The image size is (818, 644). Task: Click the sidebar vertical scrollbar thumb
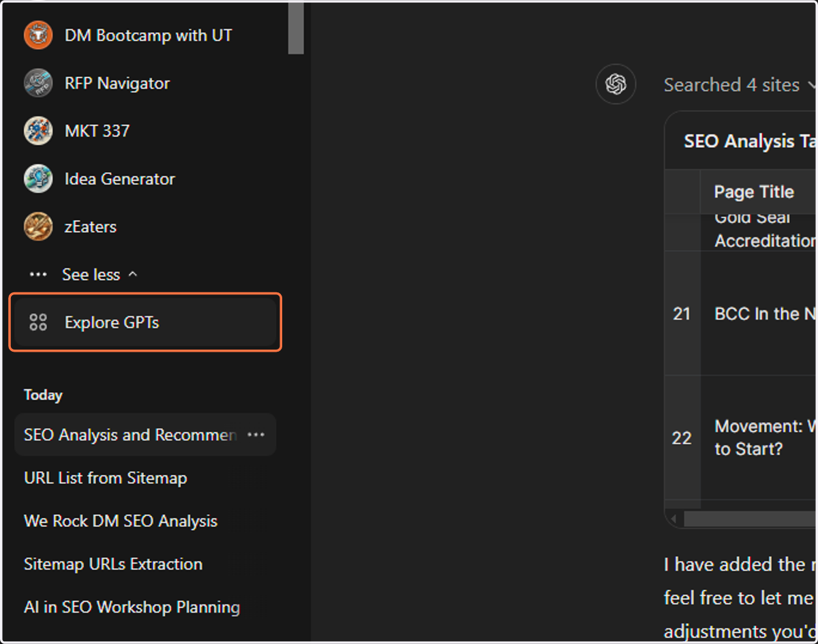(x=296, y=27)
